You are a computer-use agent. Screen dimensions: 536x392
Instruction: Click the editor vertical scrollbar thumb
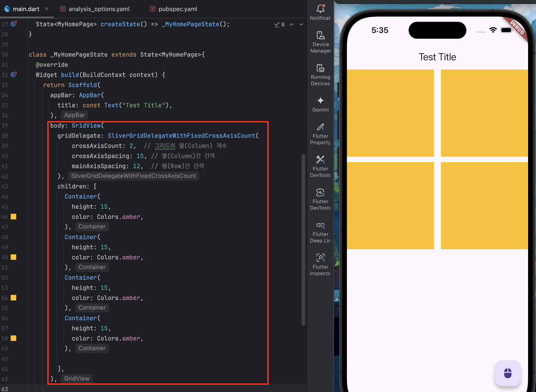303,240
